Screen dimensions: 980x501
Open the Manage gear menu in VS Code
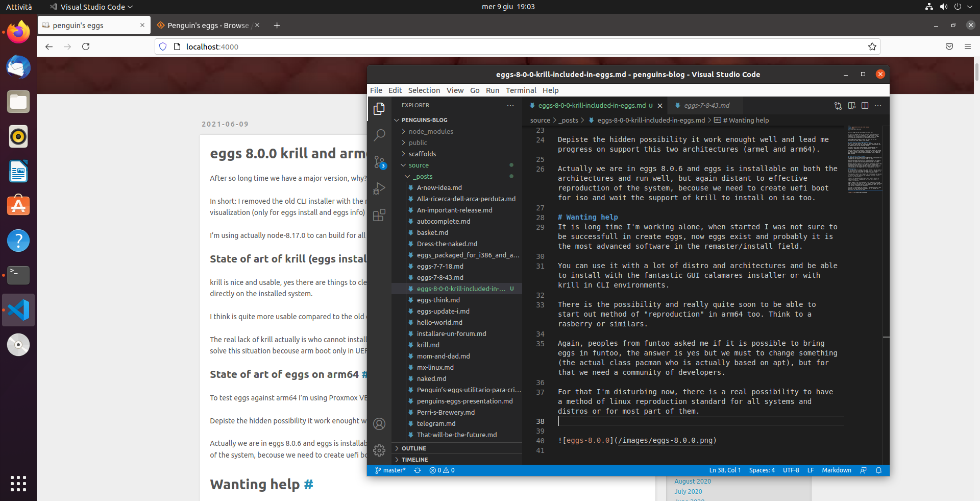pos(379,450)
